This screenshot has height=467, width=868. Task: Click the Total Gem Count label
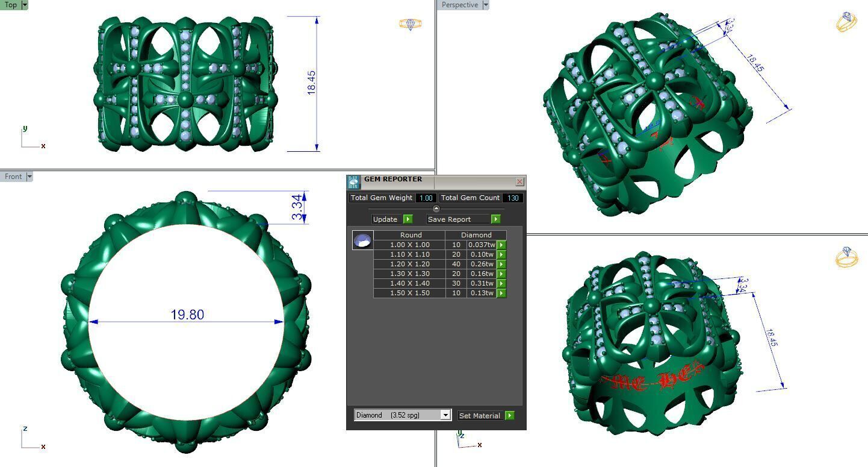click(470, 198)
